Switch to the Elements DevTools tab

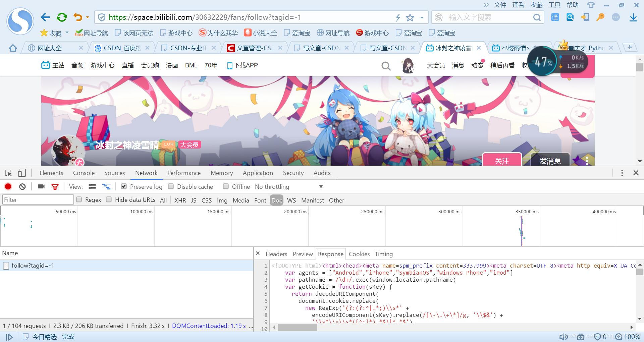tap(51, 173)
